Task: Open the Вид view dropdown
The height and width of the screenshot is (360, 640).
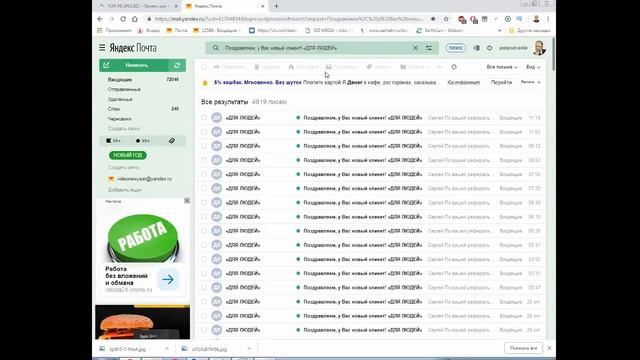Action: coord(533,67)
